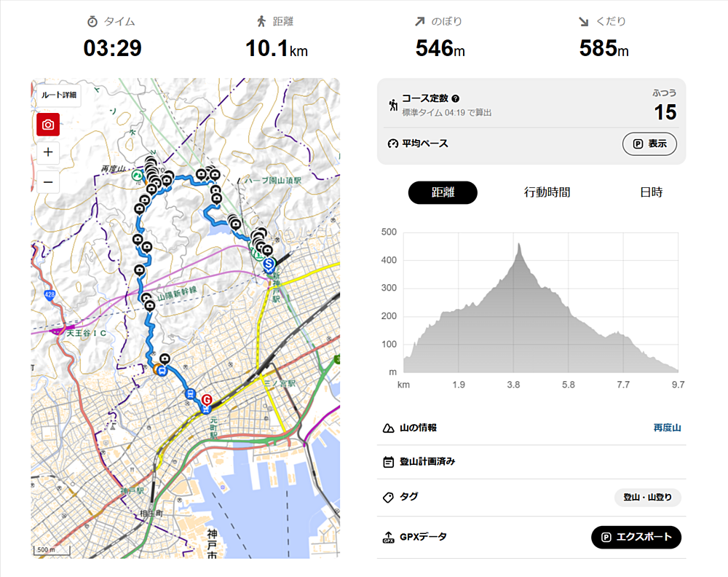
Task: Click the elevation chart peak point
Action: [518, 244]
